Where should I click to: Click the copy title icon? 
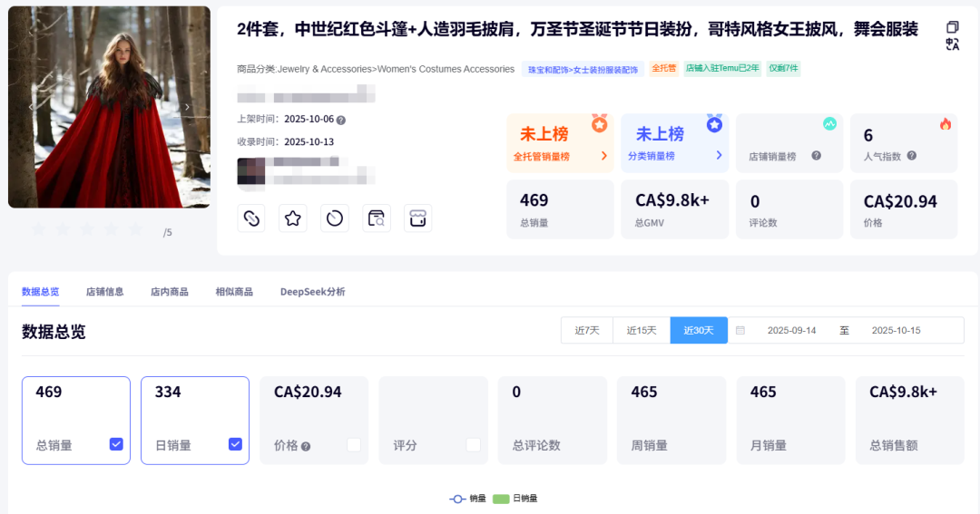pyautogui.click(x=952, y=27)
